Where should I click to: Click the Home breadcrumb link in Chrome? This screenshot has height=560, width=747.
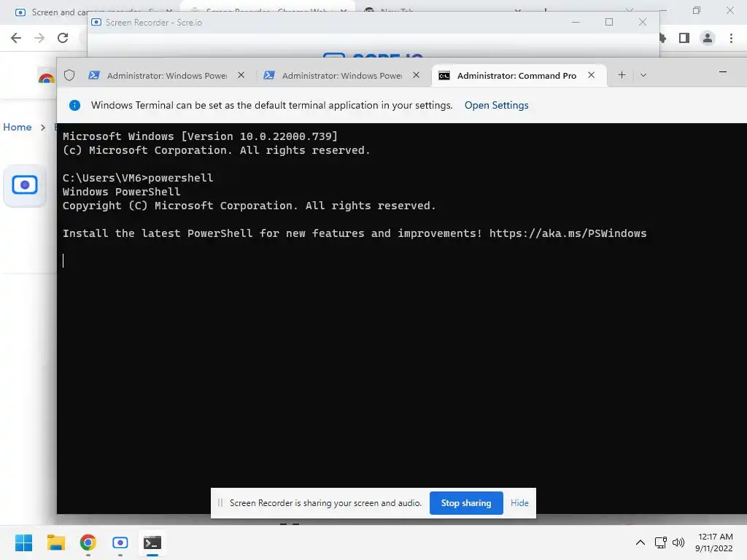(x=18, y=127)
